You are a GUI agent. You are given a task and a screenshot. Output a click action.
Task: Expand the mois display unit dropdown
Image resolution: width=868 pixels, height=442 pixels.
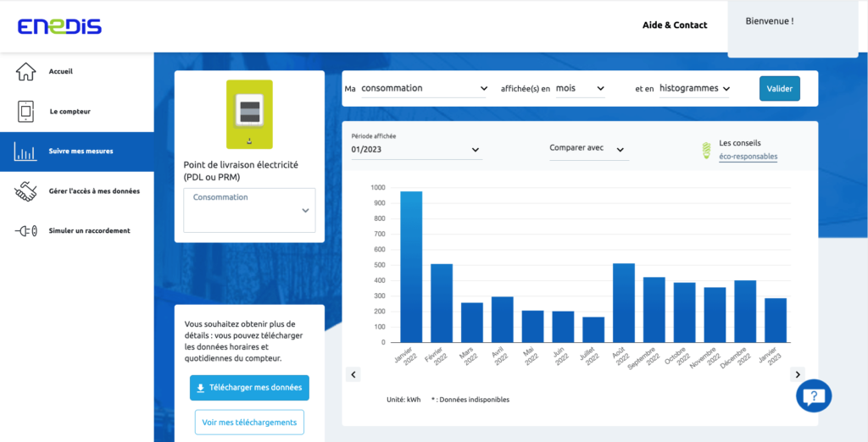point(580,89)
